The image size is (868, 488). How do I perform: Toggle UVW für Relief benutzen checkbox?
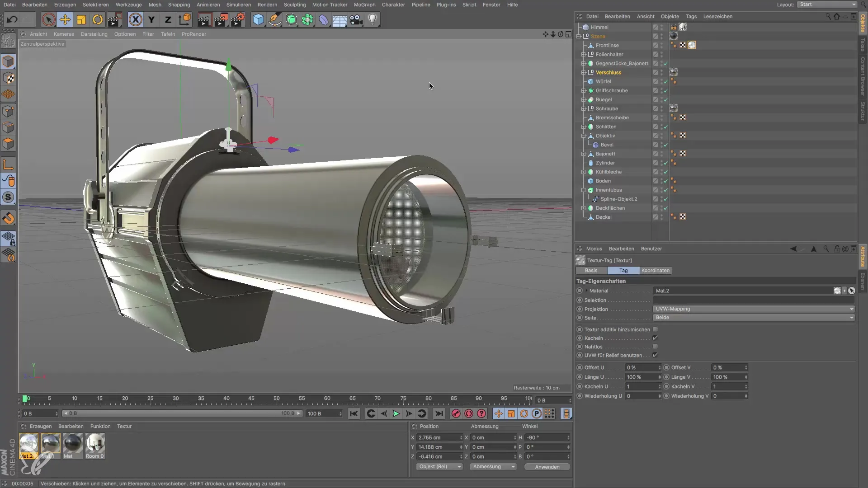coord(655,355)
